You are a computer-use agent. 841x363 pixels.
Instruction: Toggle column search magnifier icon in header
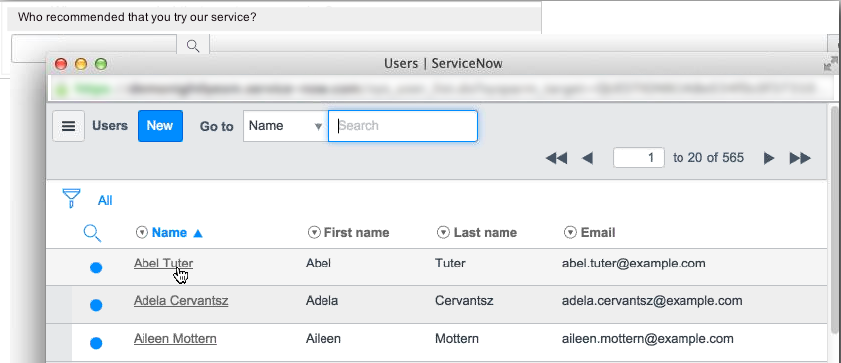pos(92,233)
